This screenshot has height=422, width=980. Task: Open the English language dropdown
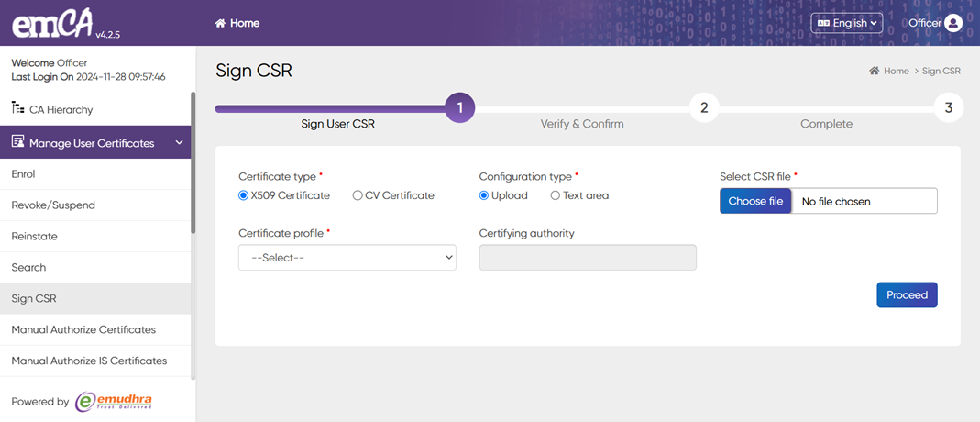(x=846, y=23)
